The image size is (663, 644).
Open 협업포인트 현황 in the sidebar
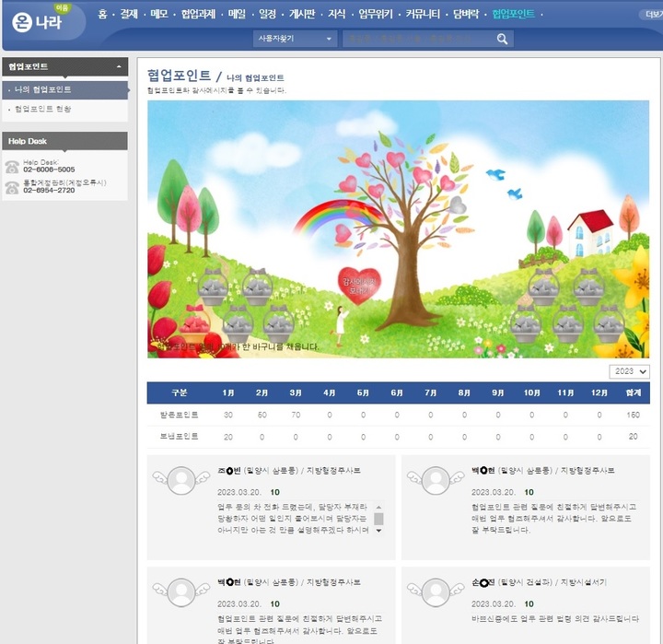tap(42, 109)
